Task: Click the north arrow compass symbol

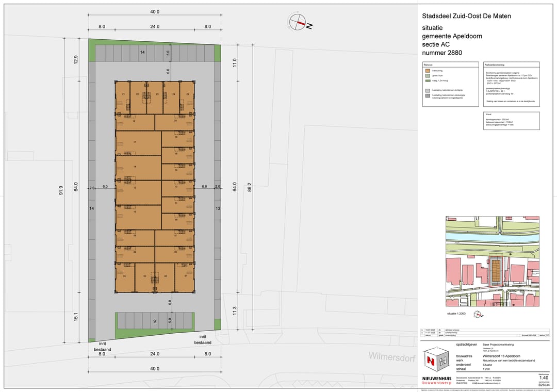Action: 298,22
